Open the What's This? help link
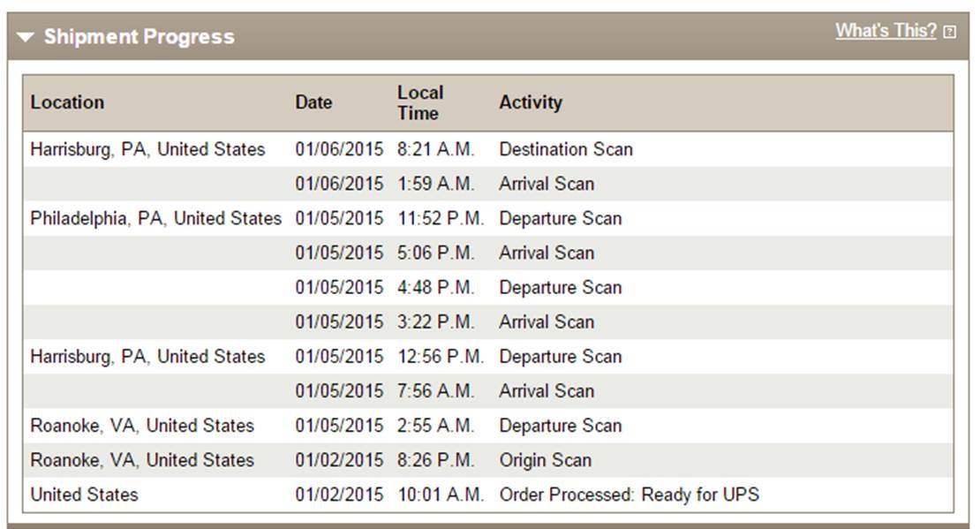 click(x=886, y=31)
